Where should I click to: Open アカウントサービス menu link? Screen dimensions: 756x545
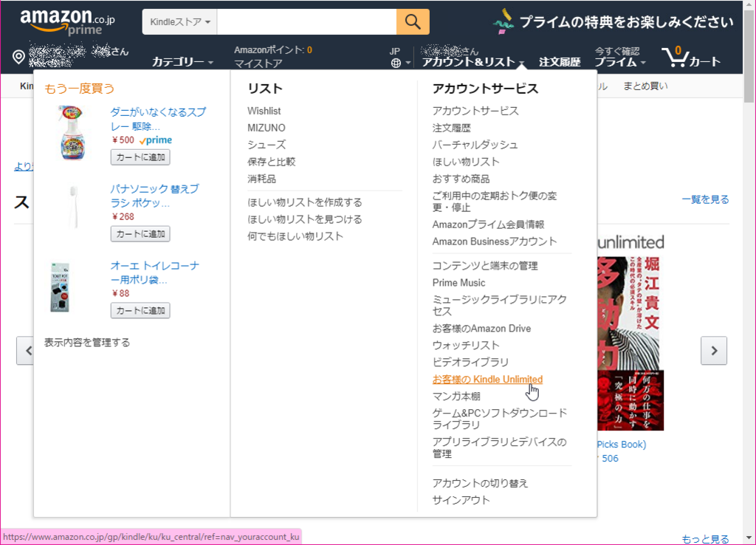[x=475, y=111]
